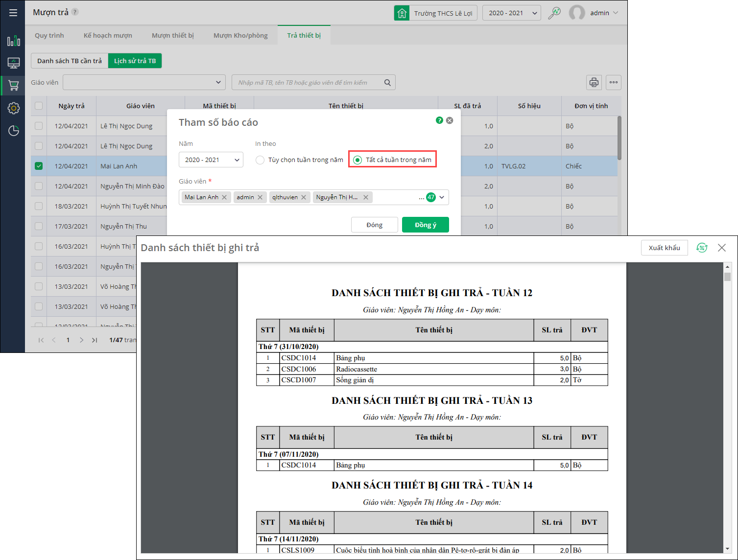
Task: Click the green help icon in dialog
Action: tap(439, 120)
